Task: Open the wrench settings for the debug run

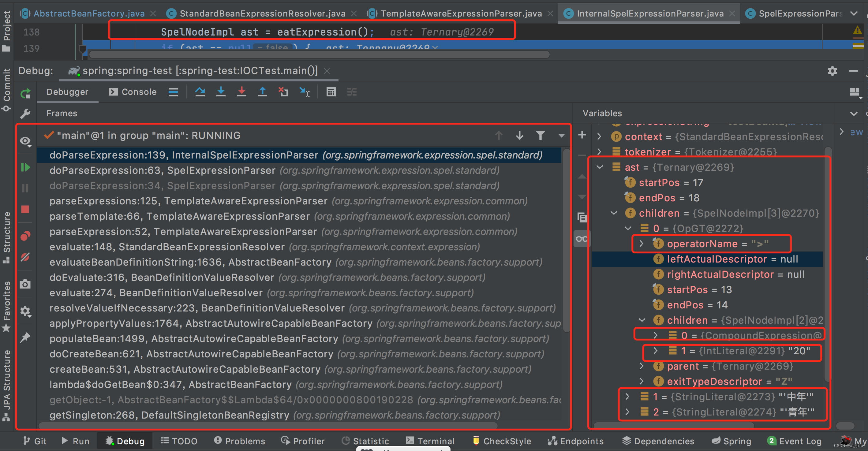Action: [26, 114]
